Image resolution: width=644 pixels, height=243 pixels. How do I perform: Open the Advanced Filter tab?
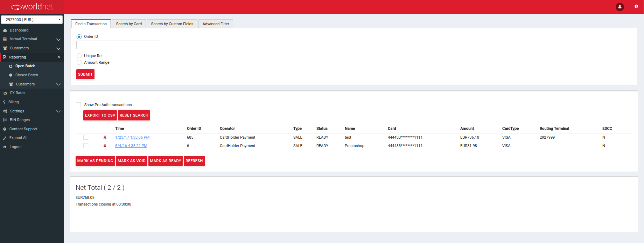pyautogui.click(x=216, y=24)
